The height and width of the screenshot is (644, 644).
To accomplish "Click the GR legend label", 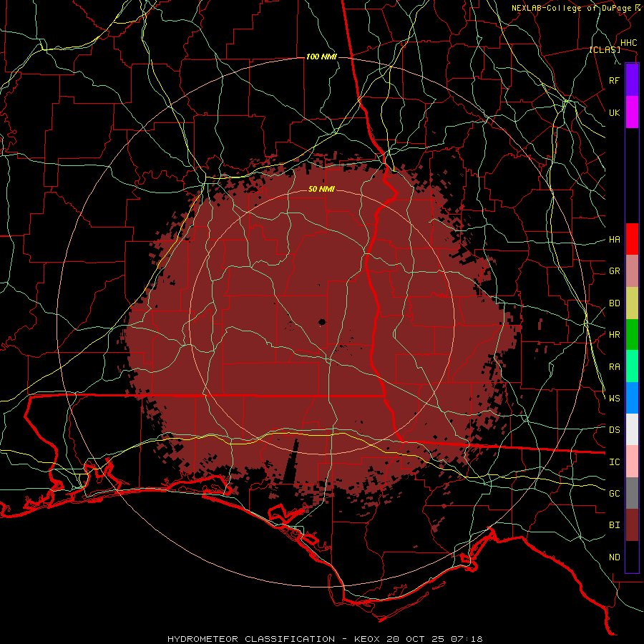I will coord(615,271).
